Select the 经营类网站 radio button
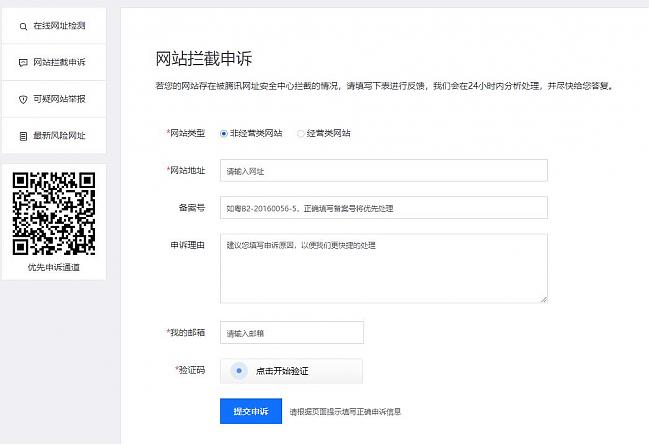The image size is (650, 445). [x=301, y=134]
